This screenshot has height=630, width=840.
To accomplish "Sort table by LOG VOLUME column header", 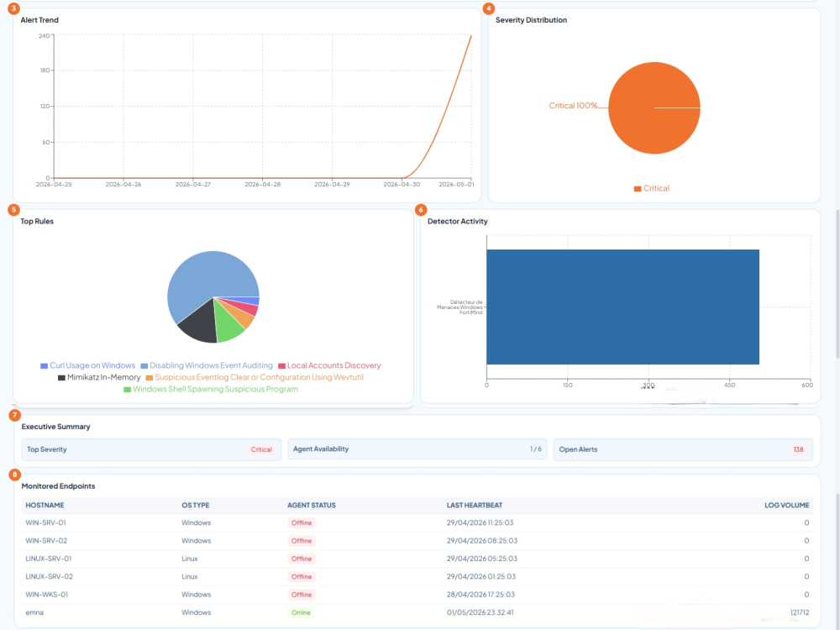I will [786, 505].
